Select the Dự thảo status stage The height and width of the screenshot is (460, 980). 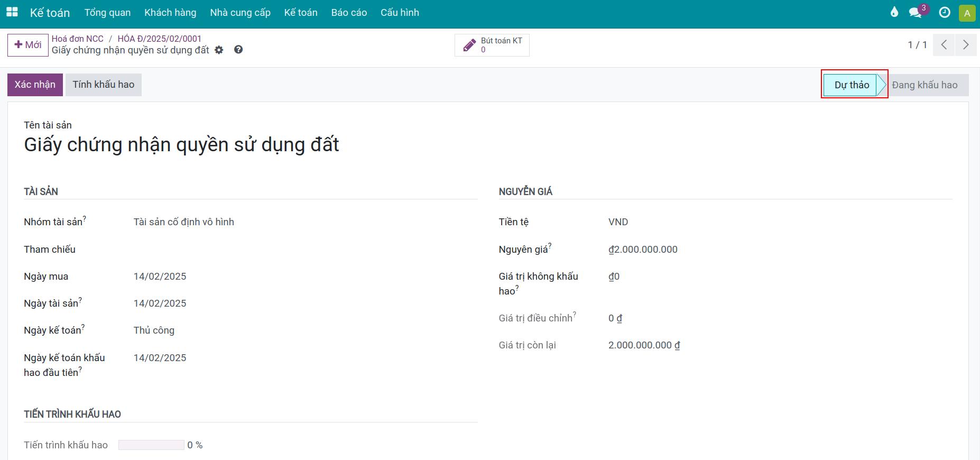[852, 85]
